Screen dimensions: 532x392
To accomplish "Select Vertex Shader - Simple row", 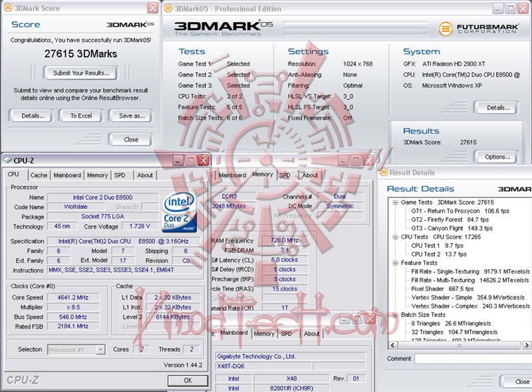I will point(468,298).
